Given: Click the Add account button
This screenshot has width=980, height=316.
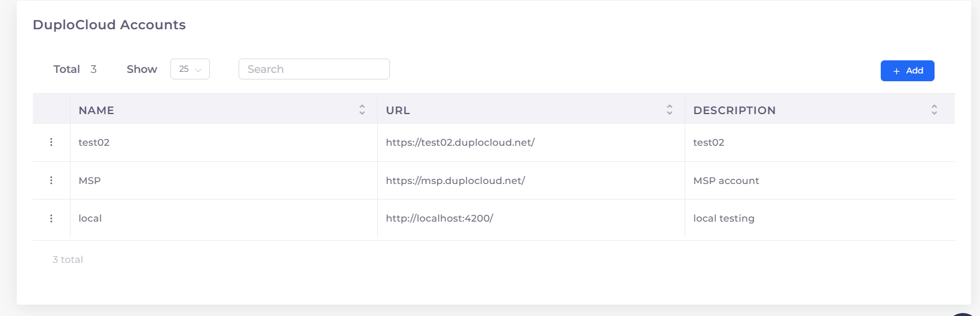Looking at the screenshot, I should coord(907,70).
